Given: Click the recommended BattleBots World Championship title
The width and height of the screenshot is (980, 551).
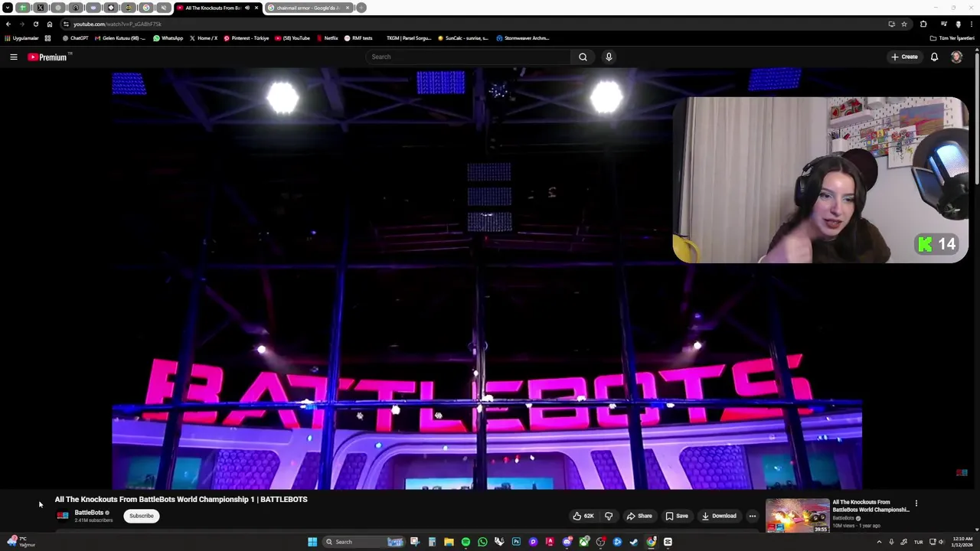Looking at the screenshot, I should click(871, 506).
